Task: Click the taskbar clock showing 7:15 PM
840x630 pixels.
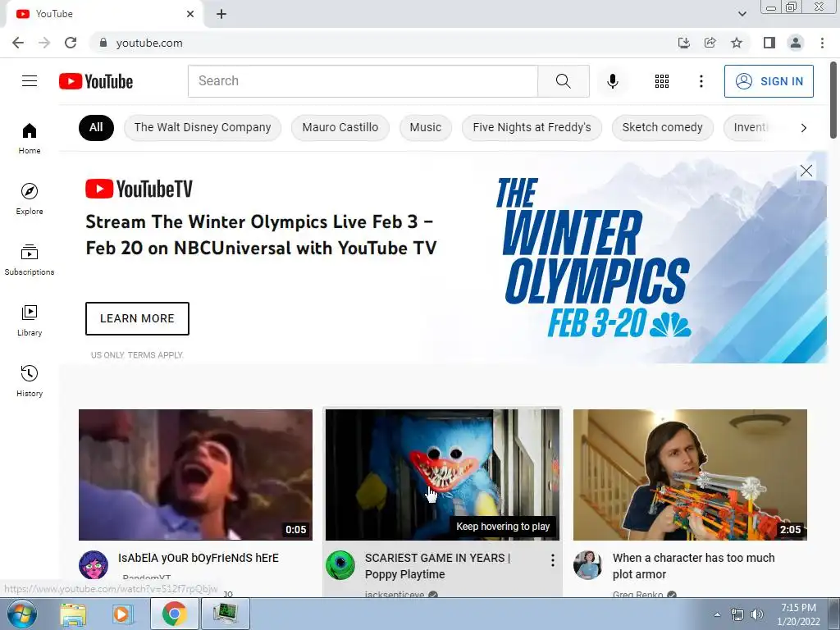Action: tap(798, 614)
